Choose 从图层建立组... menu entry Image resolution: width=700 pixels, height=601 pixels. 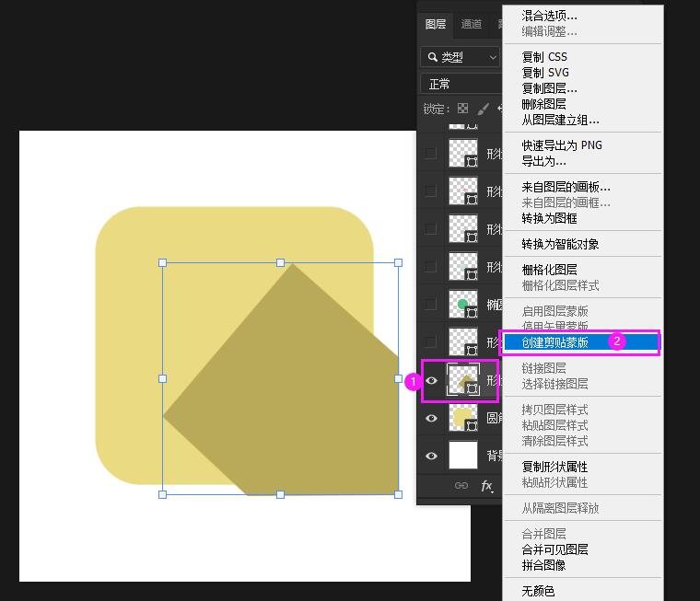pos(560,120)
